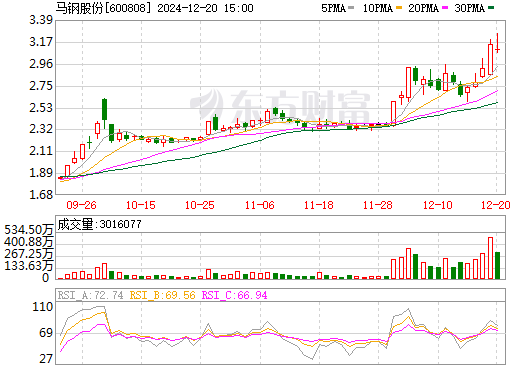This screenshot has width=520, height=365.
Task: Click the 69 RSI axis label
Action: point(46,333)
